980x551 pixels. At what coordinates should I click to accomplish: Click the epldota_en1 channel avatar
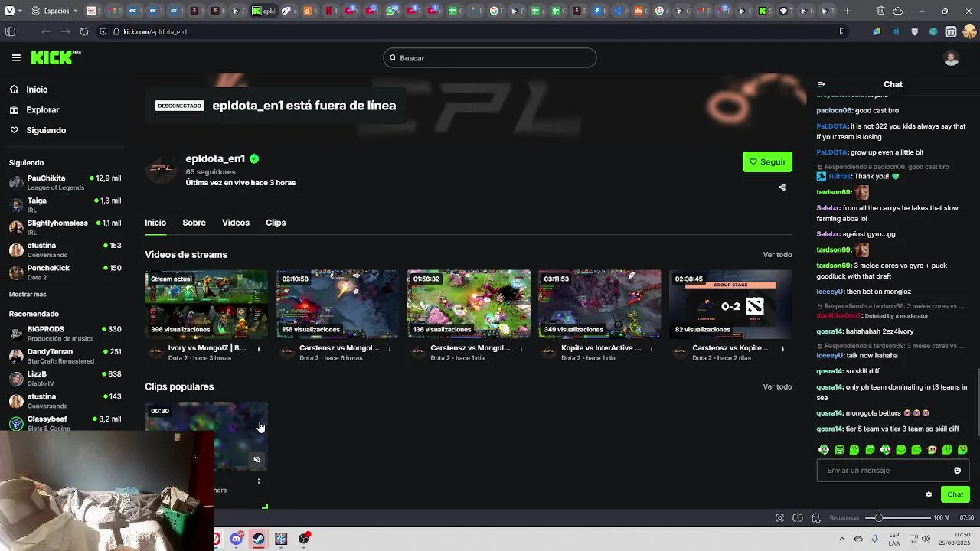(161, 168)
